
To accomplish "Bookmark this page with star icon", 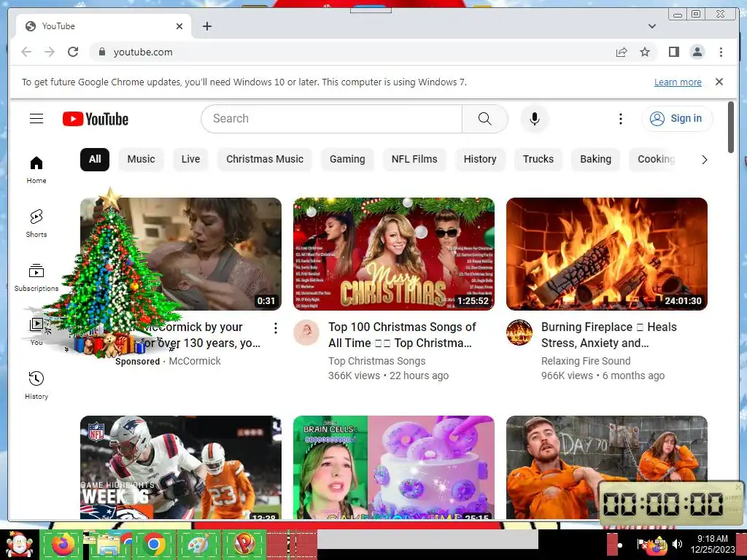I will click(x=645, y=52).
